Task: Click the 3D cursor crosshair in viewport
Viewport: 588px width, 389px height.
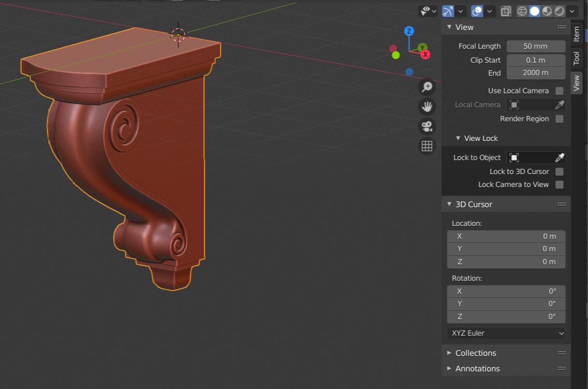Action: pyautogui.click(x=178, y=35)
